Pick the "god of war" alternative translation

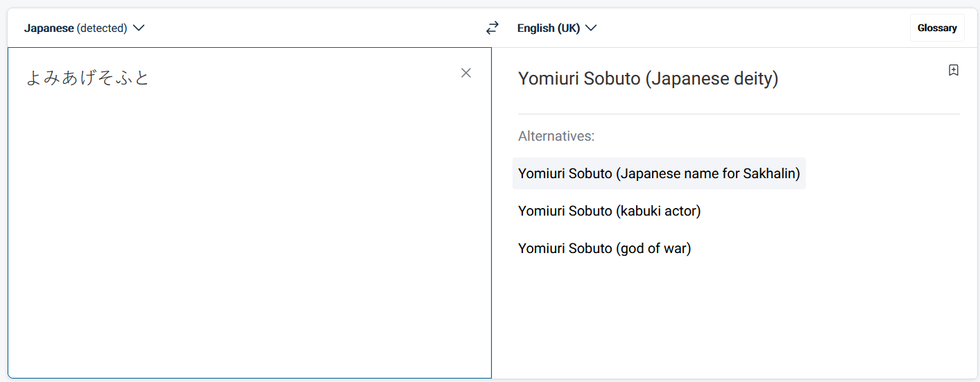pyautogui.click(x=604, y=248)
